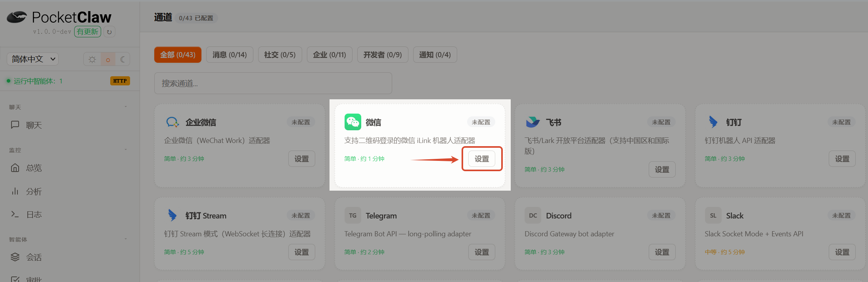Click the Discord DC icon
Image resolution: width=868 pixels, height=282 pixels.
pyautogui.click(x=533, y=215)
